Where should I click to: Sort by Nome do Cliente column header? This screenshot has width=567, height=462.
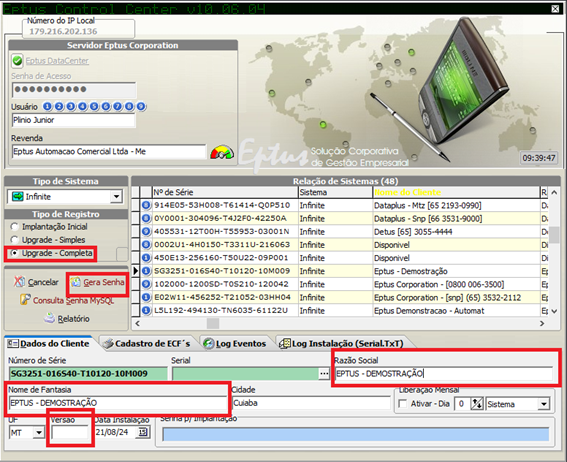click(x=456, y=192)
